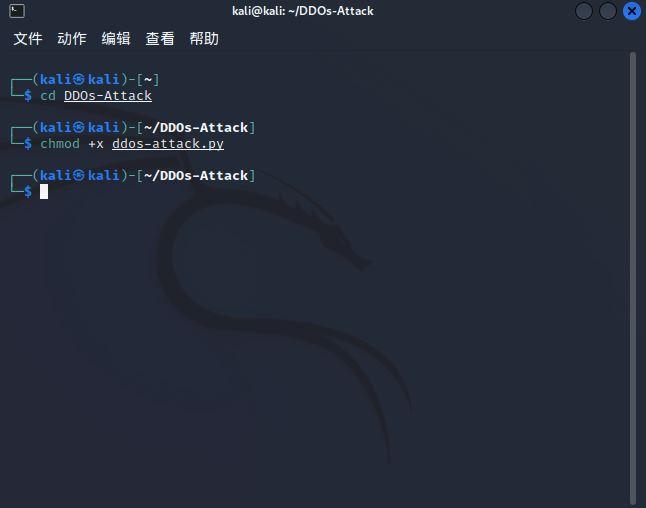This screenshot has width=646, height=508.
Task: Open the 动作 (Actions) menu
Action: click(72, 39)
